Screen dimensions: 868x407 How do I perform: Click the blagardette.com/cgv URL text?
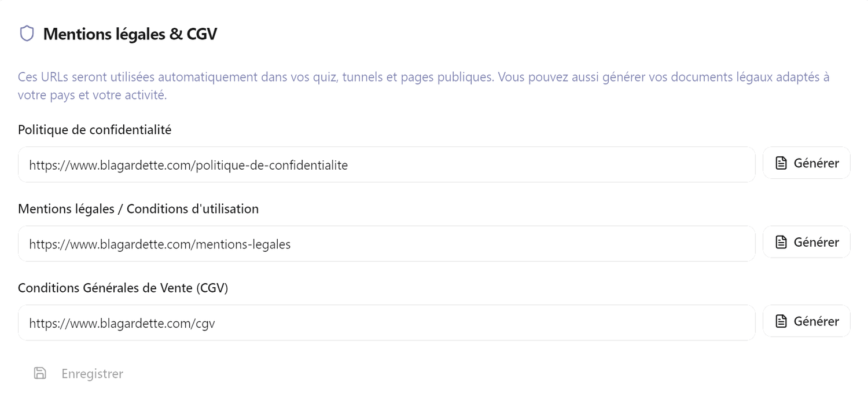click(122, 323)
